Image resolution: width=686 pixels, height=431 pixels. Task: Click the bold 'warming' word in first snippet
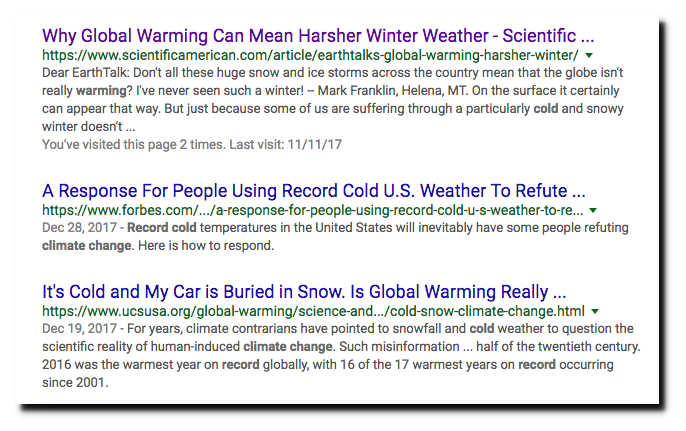[x=101, y=91]
